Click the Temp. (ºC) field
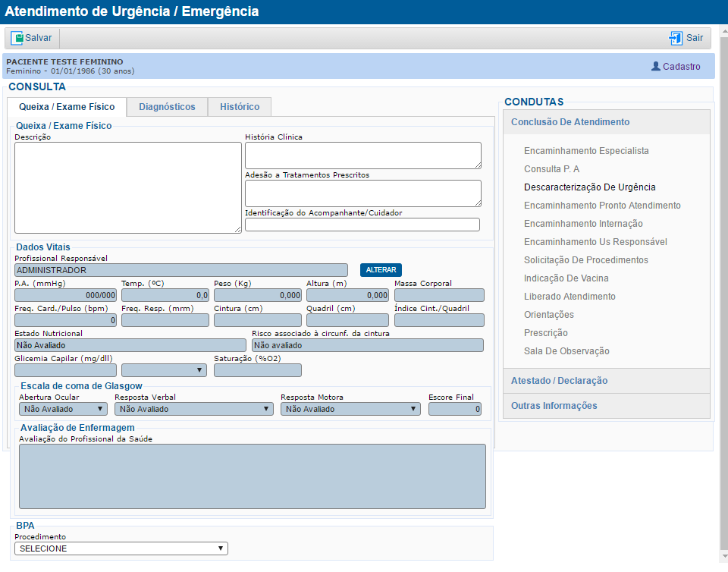 point(165,294)
